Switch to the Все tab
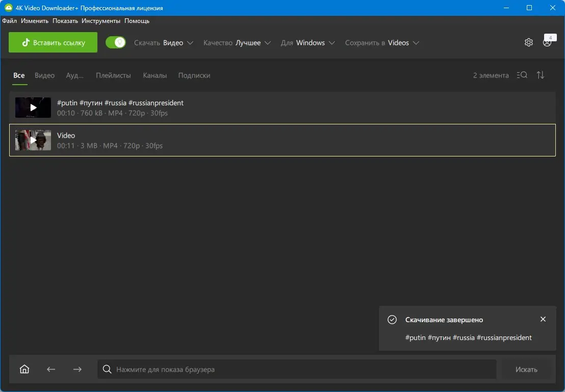This screenshot has height=392, width=565. tap(19, 75)
